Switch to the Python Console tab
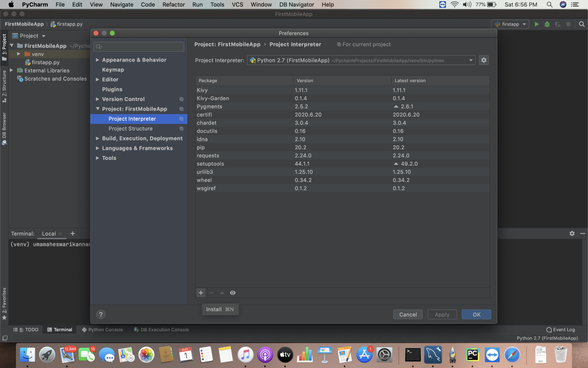588x368 pixels. tap(102, 329)
